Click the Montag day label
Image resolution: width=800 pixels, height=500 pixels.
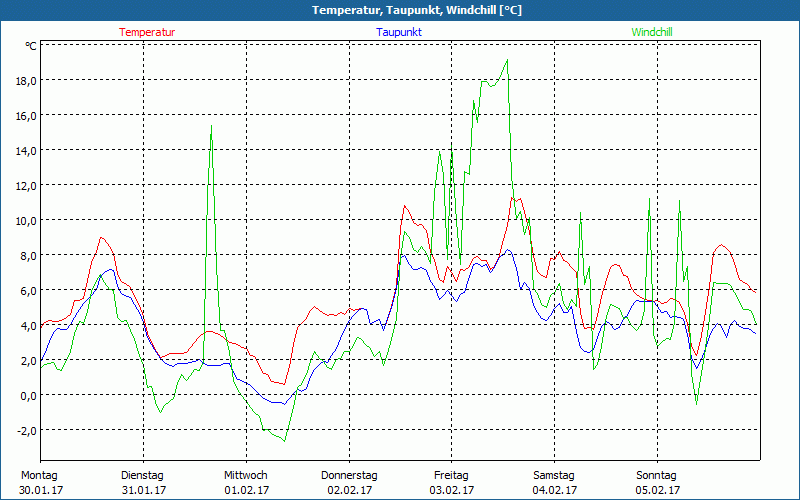click(39, 476)
